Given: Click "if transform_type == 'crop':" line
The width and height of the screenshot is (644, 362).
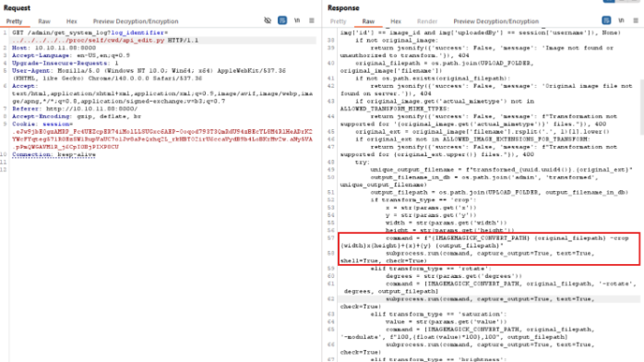Looking at the screenshot, I should [x=423, y=199].
